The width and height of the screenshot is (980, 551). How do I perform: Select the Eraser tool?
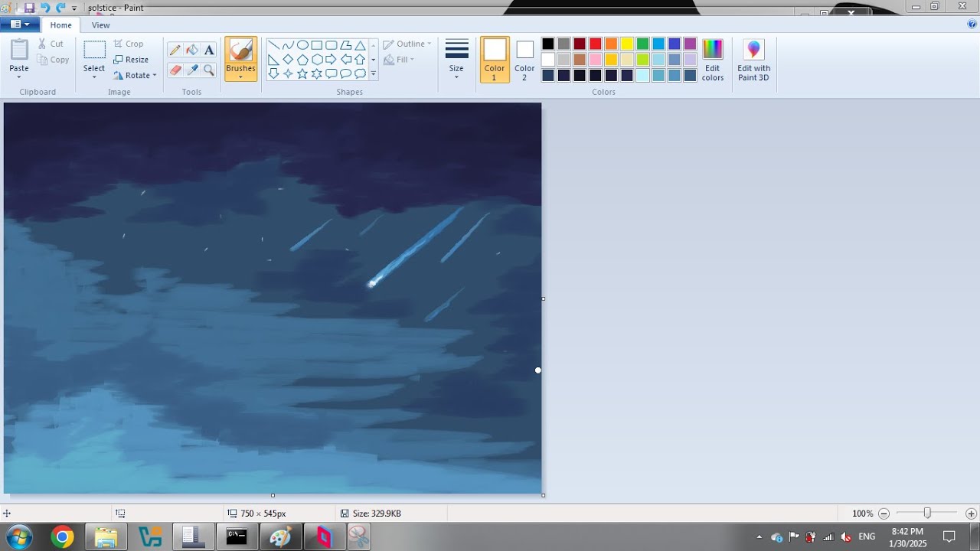tap(175, 70)
